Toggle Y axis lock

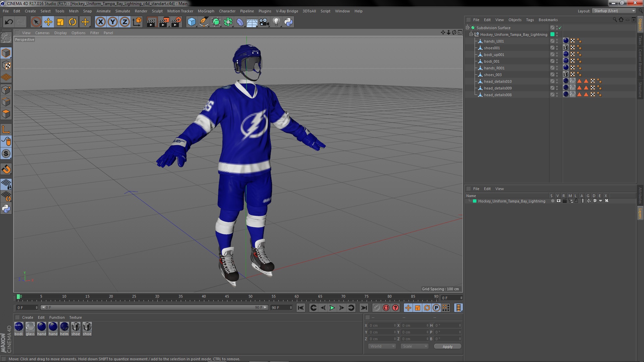click(x=113, y=22)
